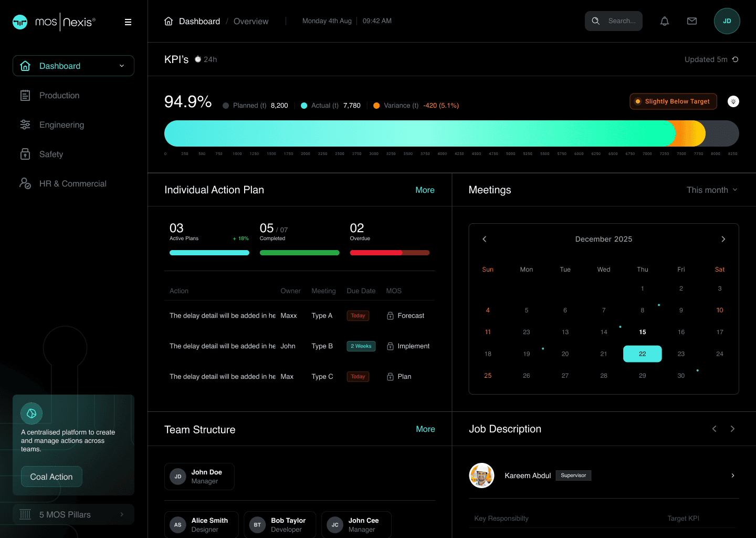
Task: Click the leaf icon in promo card
Action: [x=31, y=413]
